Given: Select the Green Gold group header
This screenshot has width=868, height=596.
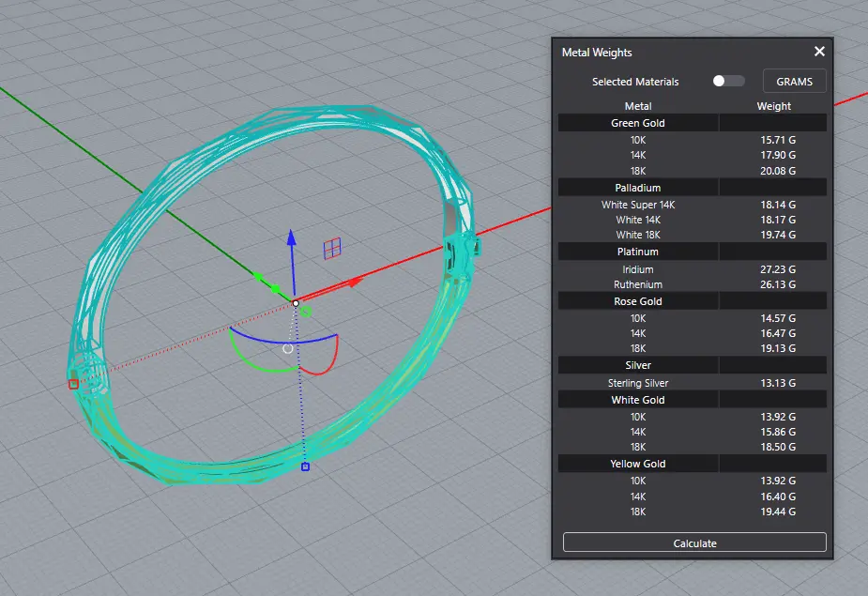Looking at the screenshot, I should [638, 123].
